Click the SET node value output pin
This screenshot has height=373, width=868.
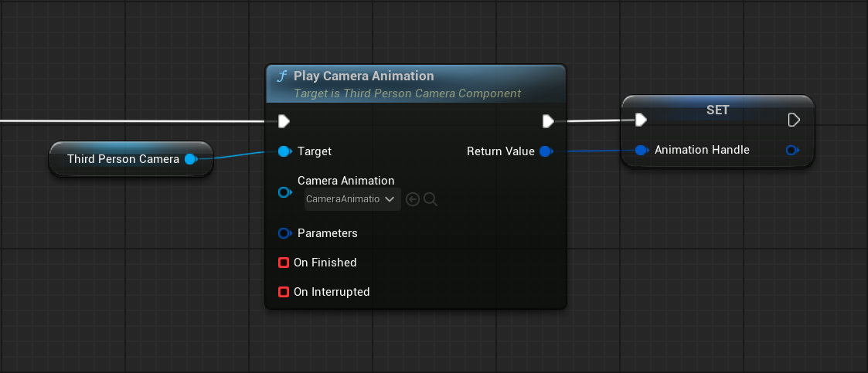pyautogui.click(x=791, y=151)
